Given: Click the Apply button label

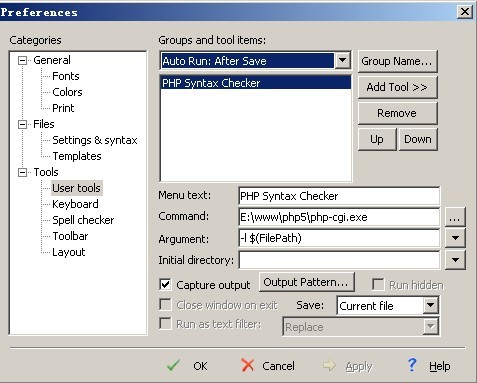Looking at the screenshot, I should [359, 367].
